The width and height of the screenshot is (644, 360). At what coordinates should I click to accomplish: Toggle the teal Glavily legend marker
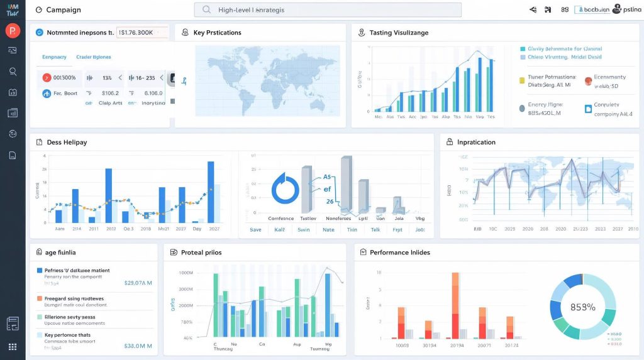pyautogui.click(x=522, y=48)
